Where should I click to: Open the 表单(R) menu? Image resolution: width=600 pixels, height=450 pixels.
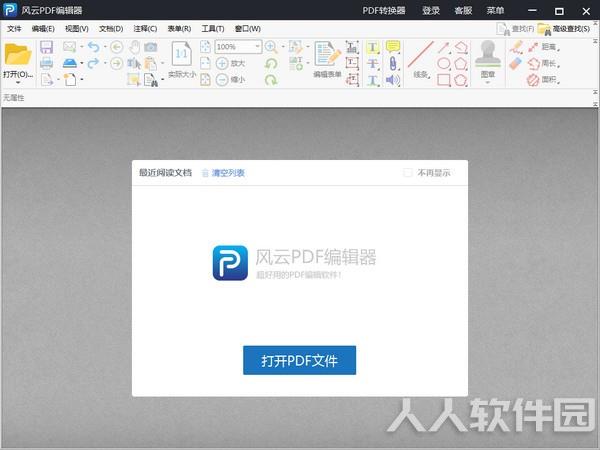179,29
